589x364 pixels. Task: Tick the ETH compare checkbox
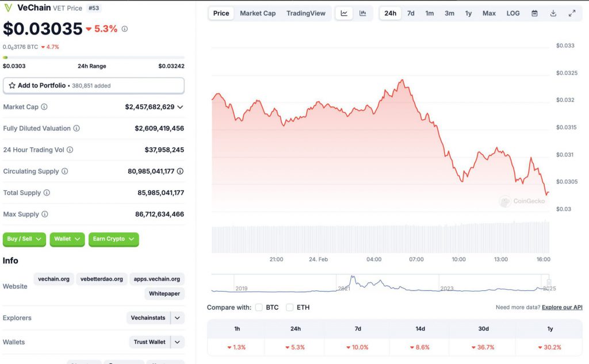[290, 307]
